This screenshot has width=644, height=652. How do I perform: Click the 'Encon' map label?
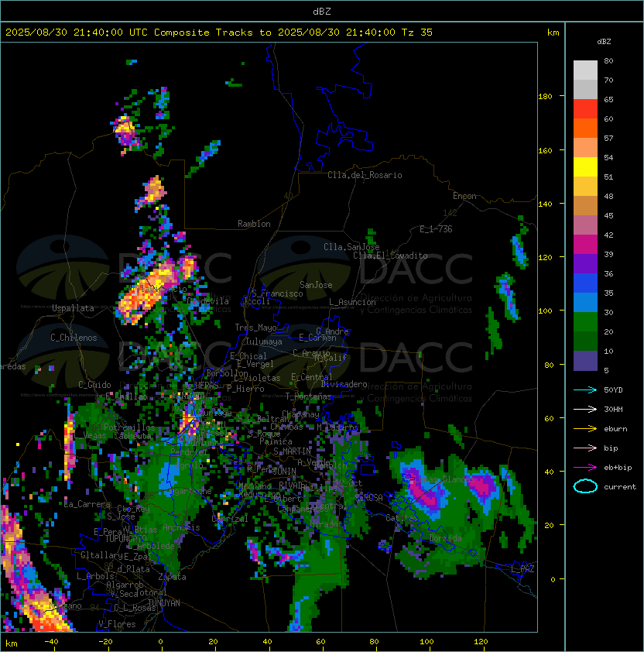pos(464,196)
